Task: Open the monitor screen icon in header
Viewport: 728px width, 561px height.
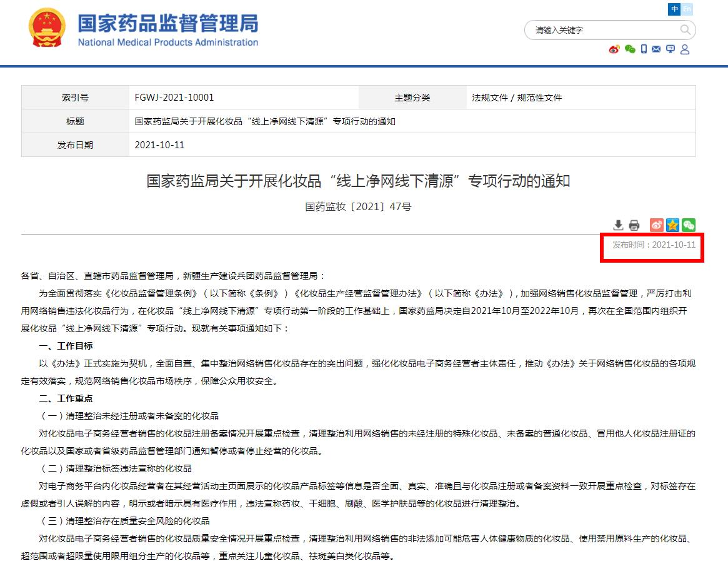Action: [671, 49]
